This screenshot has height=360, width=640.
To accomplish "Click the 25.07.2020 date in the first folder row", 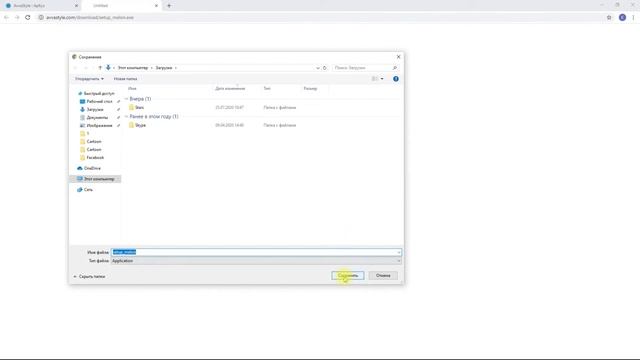I will tap(229, 108).
